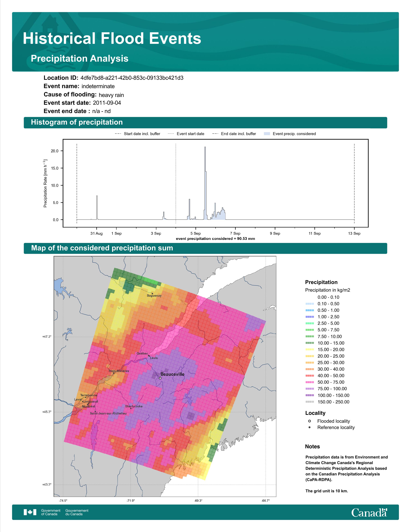
Task: Click the Event precip. considered legend patch
Action: 267,134
